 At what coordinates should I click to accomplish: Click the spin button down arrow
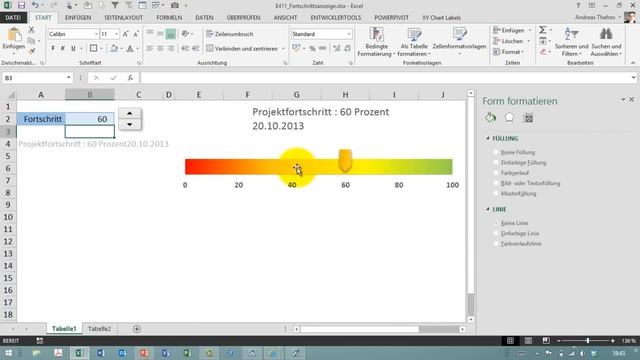tap(130, 124)
